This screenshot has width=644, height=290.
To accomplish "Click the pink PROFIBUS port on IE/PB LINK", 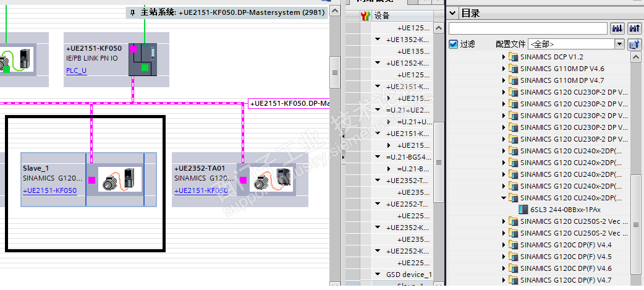I will click(133, 49).
